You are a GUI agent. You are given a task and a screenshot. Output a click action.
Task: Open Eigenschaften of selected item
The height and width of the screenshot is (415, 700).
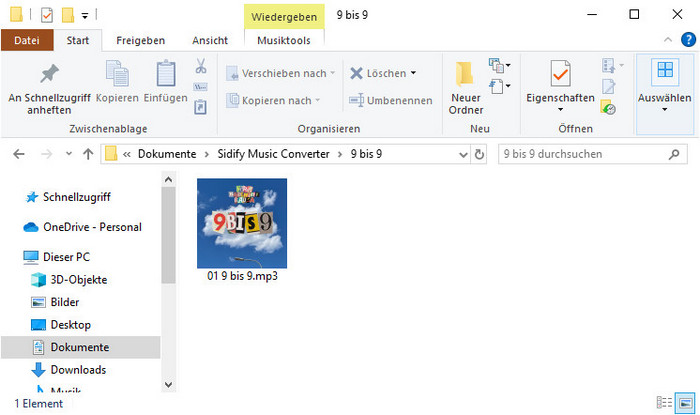point(560,82)
